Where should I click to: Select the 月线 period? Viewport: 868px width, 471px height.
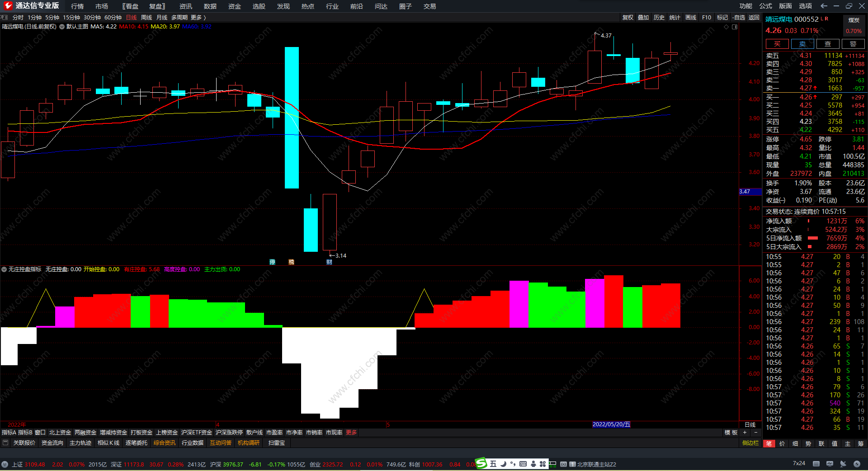tap(162, 18)
